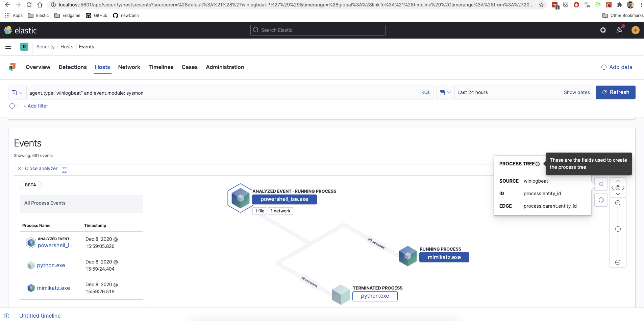644x321 pixels.
Task: Open the GitHub bookmark
Action: click(97, 16)
